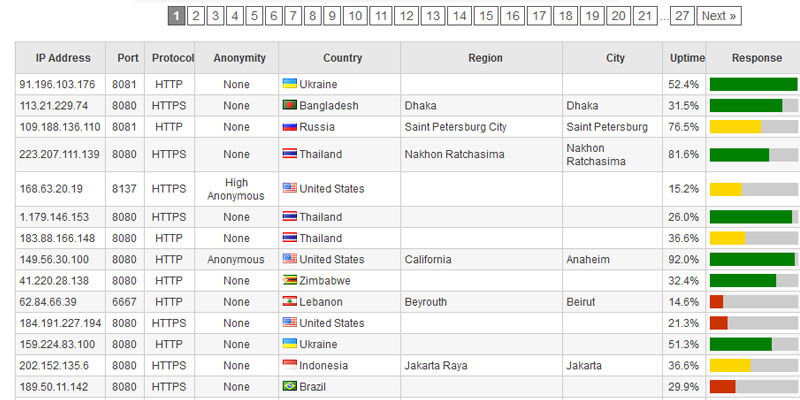Select page 14 in pagination
This screenshot has width=800, height=400.
click(x=459, y=16)
